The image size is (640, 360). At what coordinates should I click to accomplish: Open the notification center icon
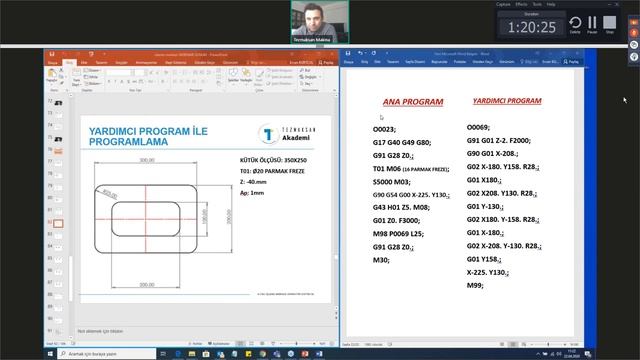coord(588,354)
